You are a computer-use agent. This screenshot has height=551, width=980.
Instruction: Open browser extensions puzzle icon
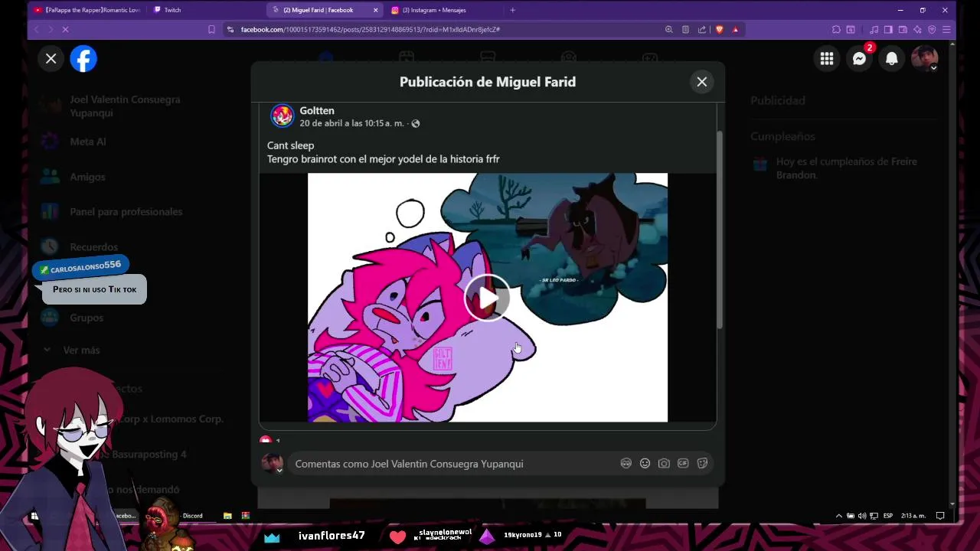point(836,29)
